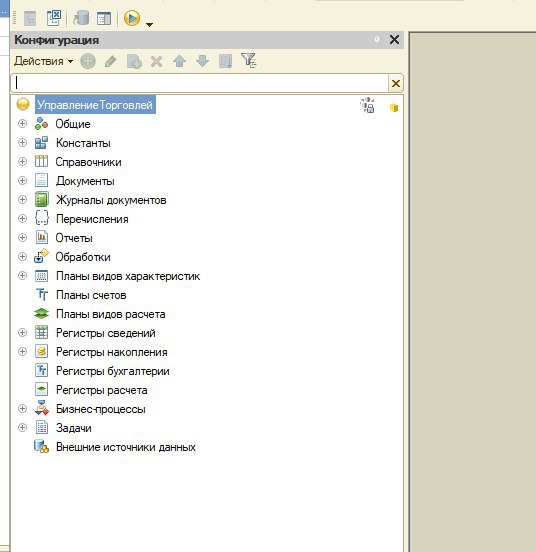Select the УправлениеТорговлей root node
This screenshot has width=536, height=552.
pyautogui.click(x=95, y=105)
